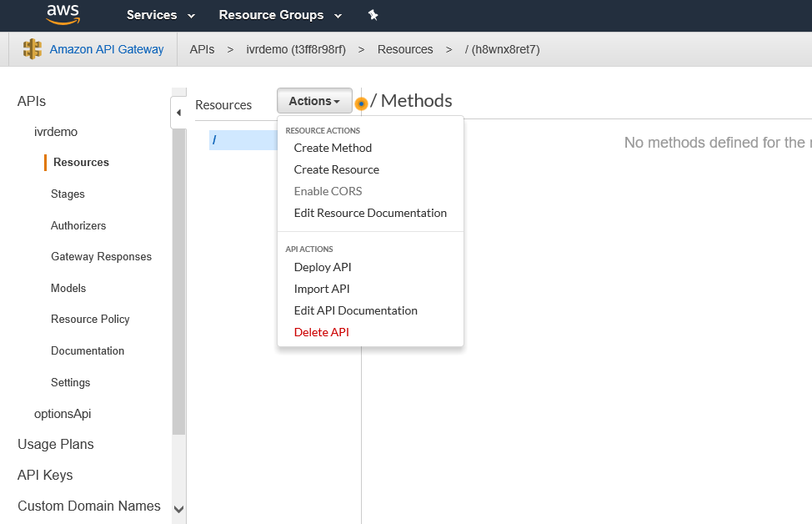
Task: Choose Deploy API in the Actions menu
Action: [x=323, y=267]
